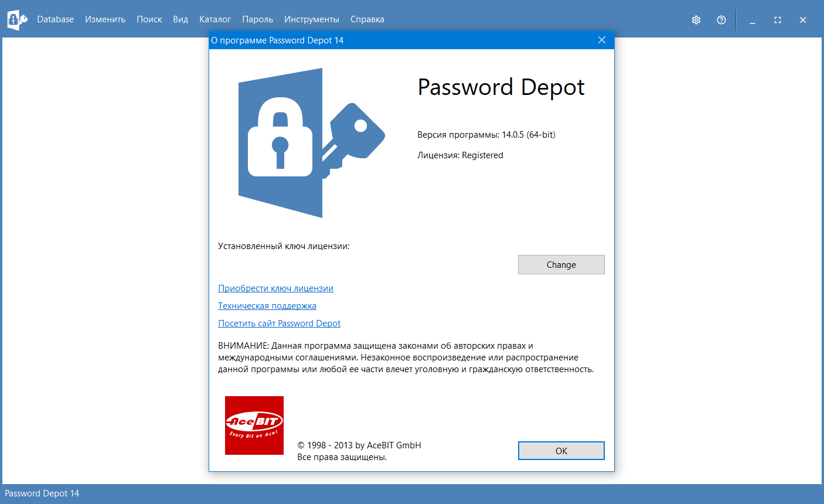Expand the Вид menu
Viewport: 824px width, 504px height.
click(x=181, y=19)
